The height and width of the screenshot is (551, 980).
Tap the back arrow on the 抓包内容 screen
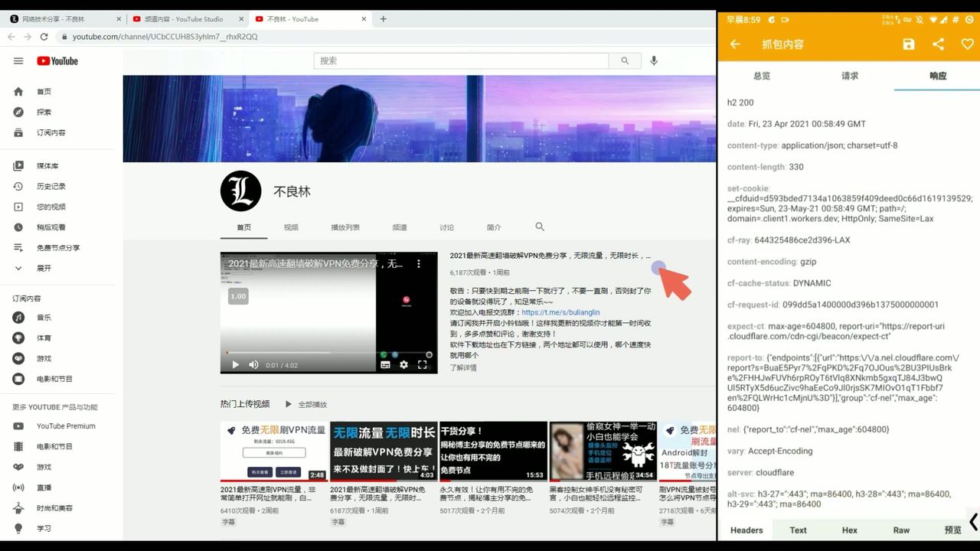[x=733, y=44]
